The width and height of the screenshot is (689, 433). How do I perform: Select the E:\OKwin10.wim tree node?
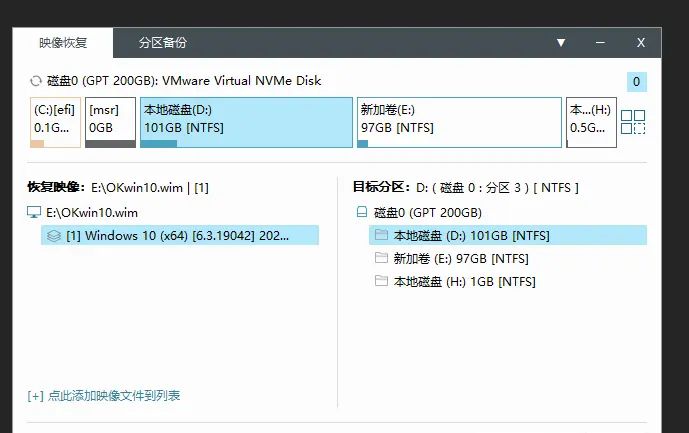pos(92,213)
